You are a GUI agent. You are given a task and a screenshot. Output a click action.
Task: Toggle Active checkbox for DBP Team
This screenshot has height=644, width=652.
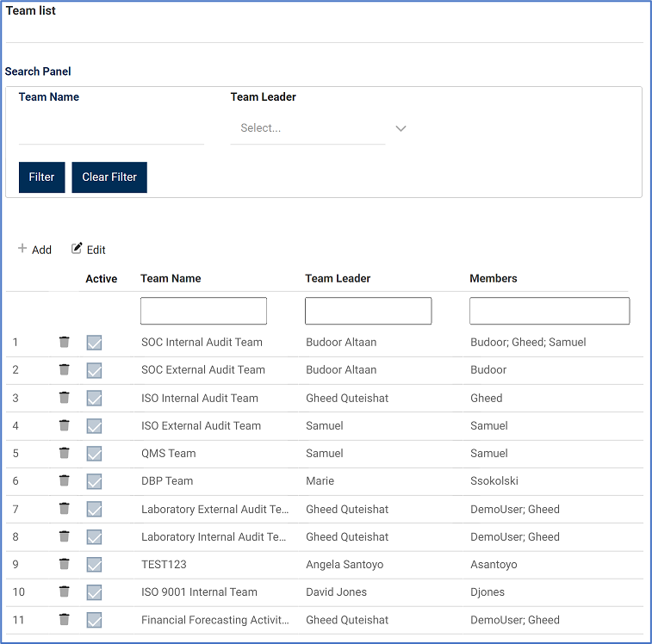(95, 481)
